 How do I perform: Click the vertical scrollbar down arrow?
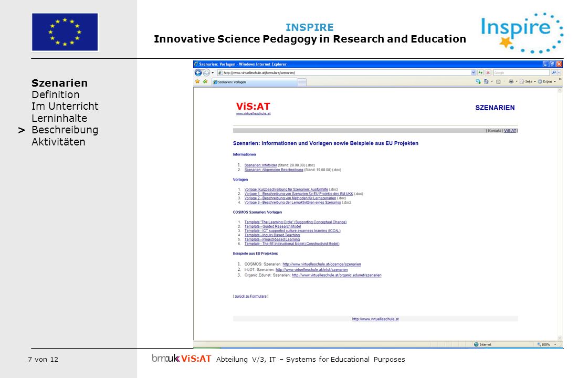click(560, 338)
